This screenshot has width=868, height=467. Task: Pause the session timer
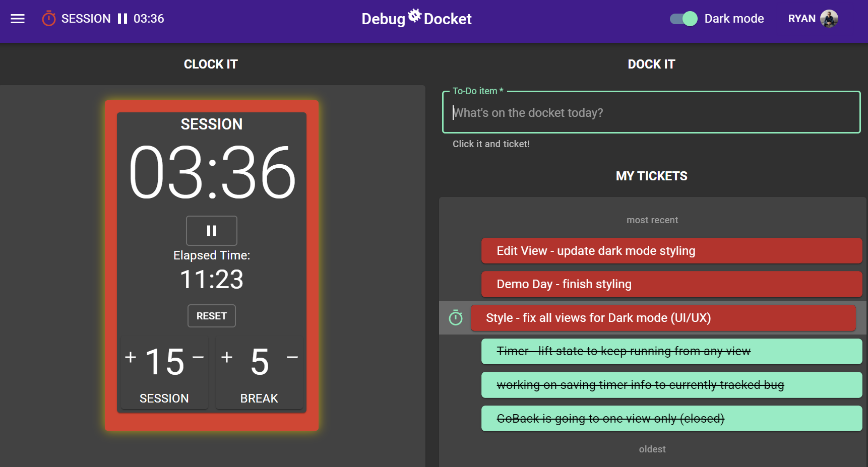(212, 231)
